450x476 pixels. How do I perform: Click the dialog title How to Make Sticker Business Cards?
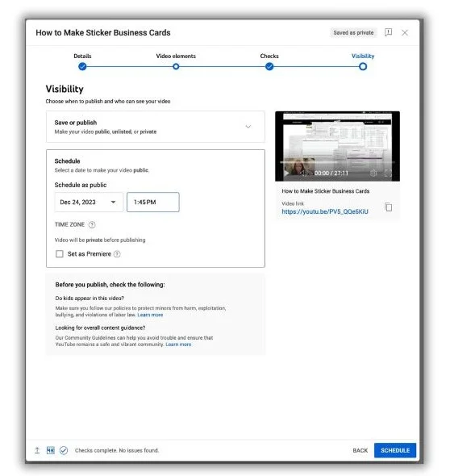pos(103,33)
